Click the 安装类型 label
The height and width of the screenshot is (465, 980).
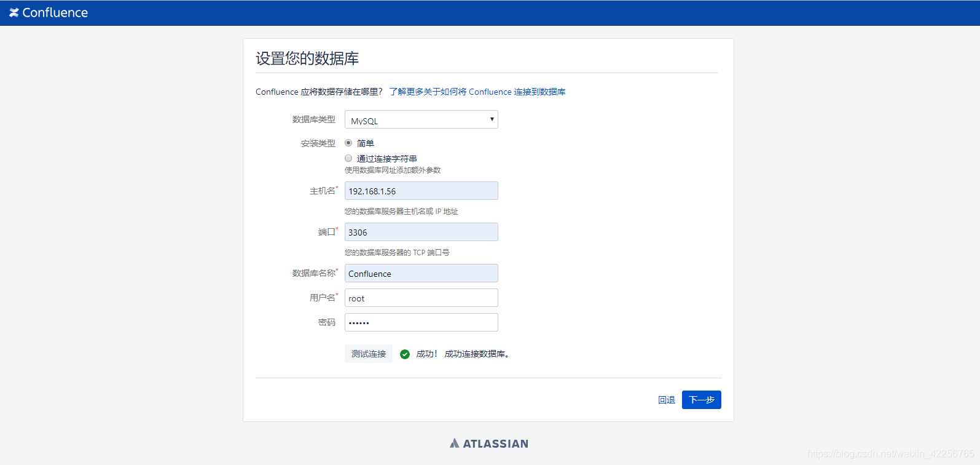(x=318, y=143)
